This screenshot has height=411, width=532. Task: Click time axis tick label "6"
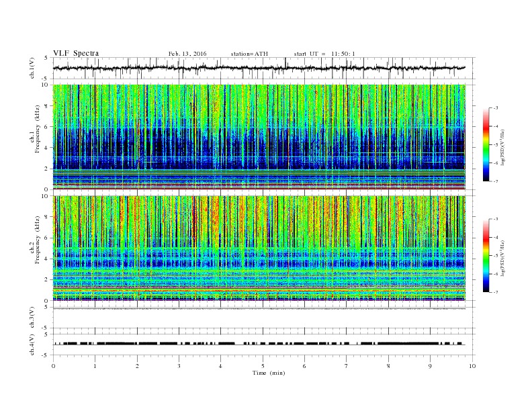pos(304,366)
